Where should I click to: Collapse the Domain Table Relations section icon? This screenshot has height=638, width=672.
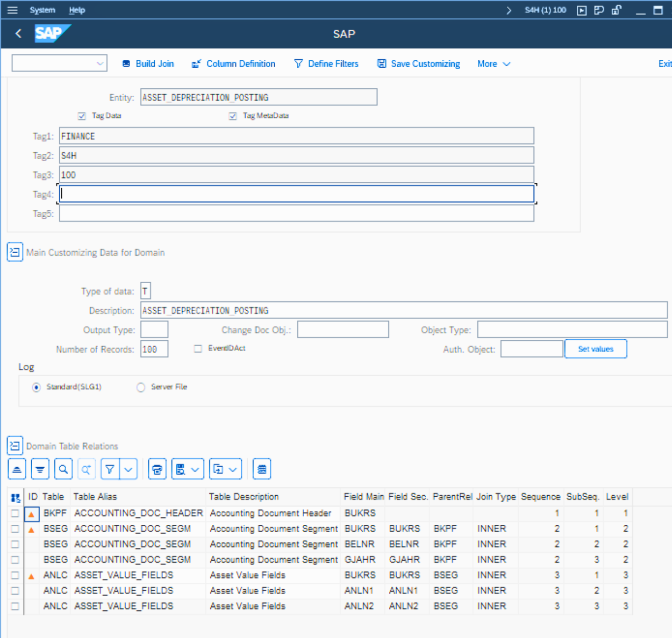click(15, 446)
